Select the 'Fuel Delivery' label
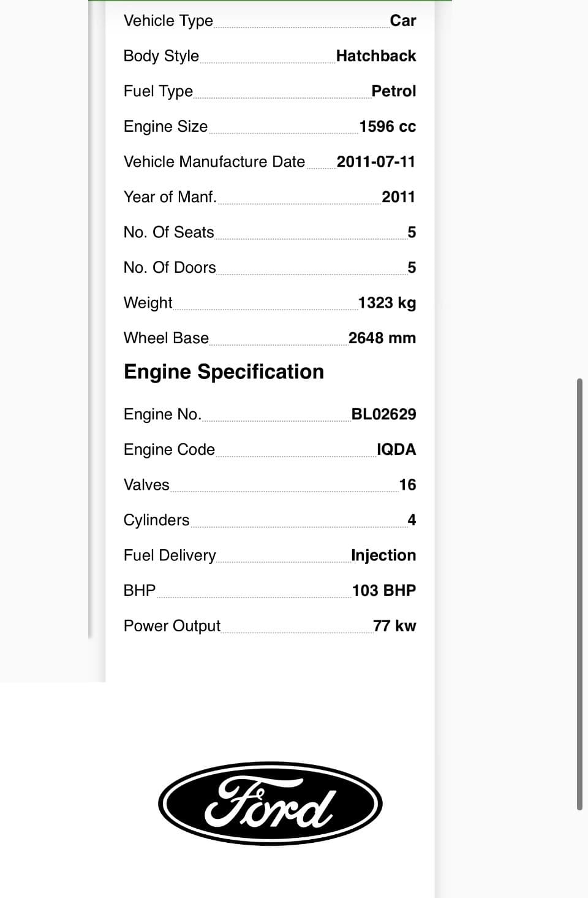The height and width of the screenshot is (898, 588). 170,555
